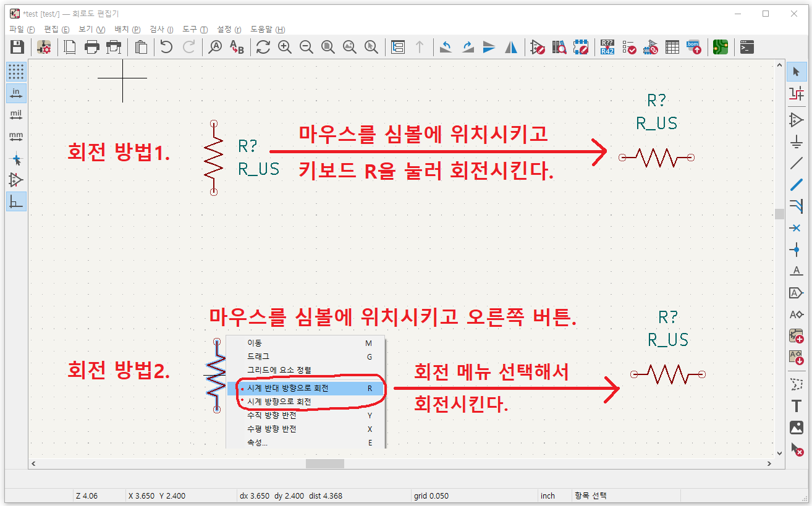Open the 편집 menu
The image size is (812, 506).
[x=57, y=29]
